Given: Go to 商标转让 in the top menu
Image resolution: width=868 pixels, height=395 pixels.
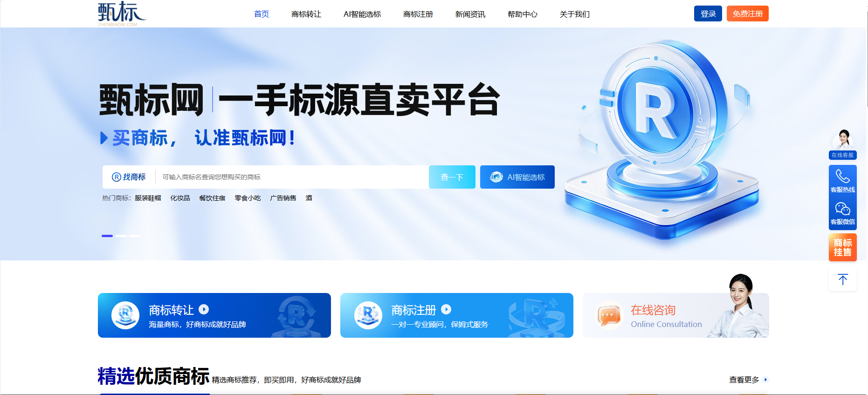Looking at the screenshot, I should (x=306, y=14).
